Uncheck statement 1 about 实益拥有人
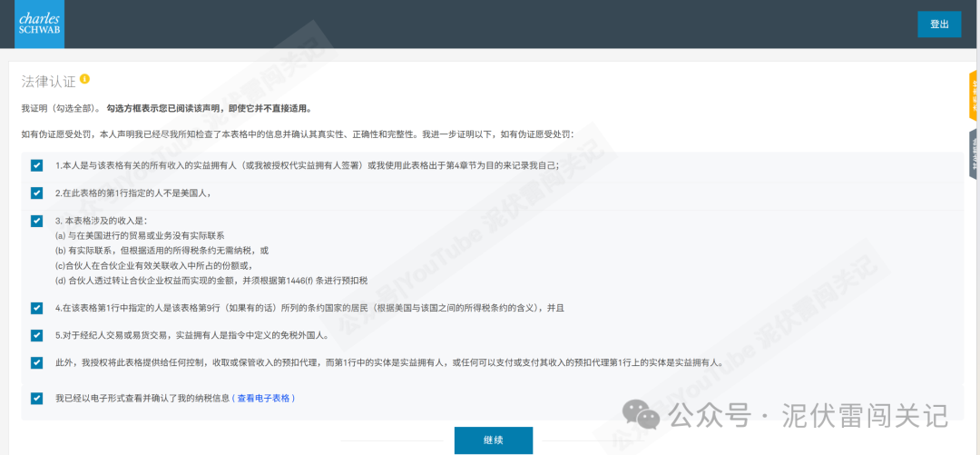The image size is (980, 455). 37,166
